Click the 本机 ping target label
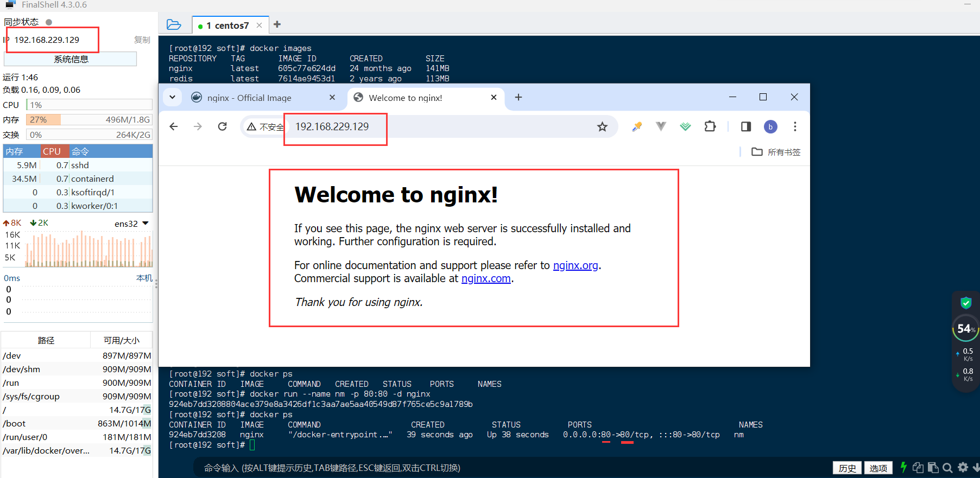Screen dimensions: 980x478 (x=144, y=278)
